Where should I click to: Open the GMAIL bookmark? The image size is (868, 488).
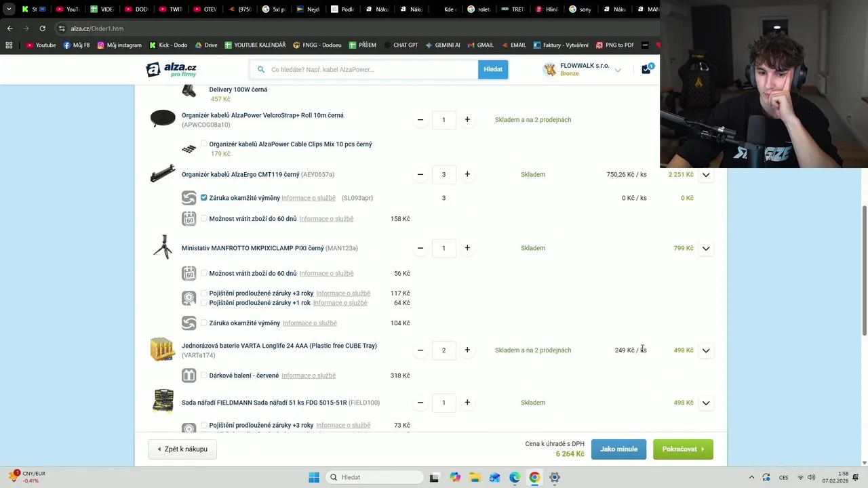480,45
